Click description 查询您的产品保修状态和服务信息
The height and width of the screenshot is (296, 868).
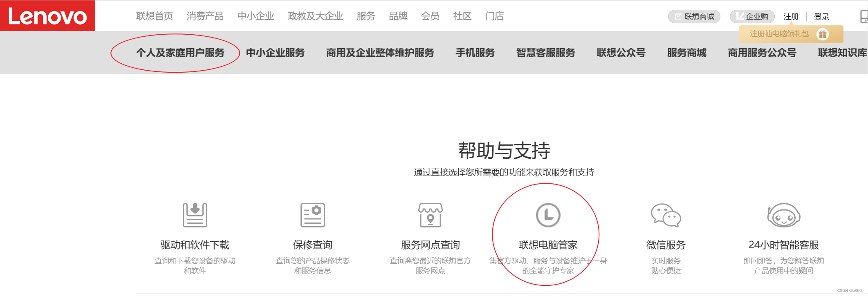313,266
